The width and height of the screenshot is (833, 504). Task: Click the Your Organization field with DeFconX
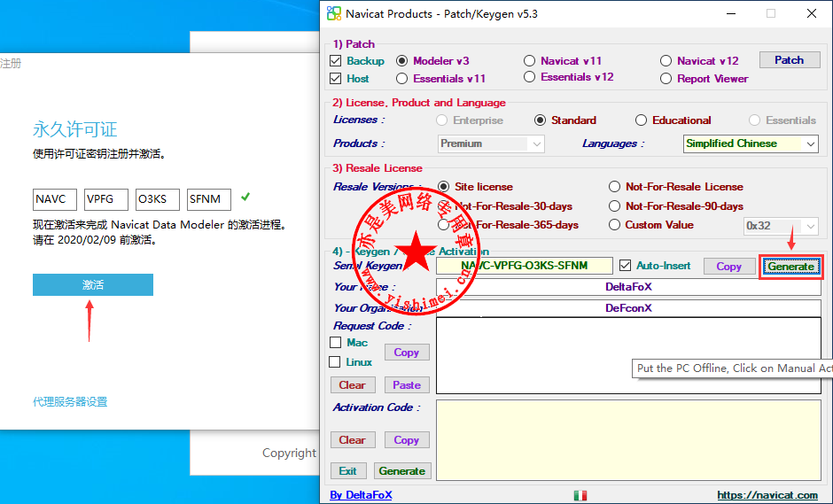[628, 308]
